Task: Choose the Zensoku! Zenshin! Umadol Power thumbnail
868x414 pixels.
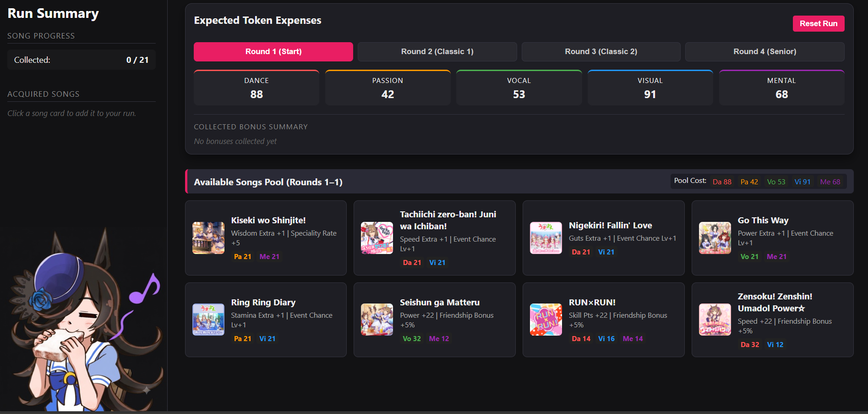Action: [x=715, y=320]
